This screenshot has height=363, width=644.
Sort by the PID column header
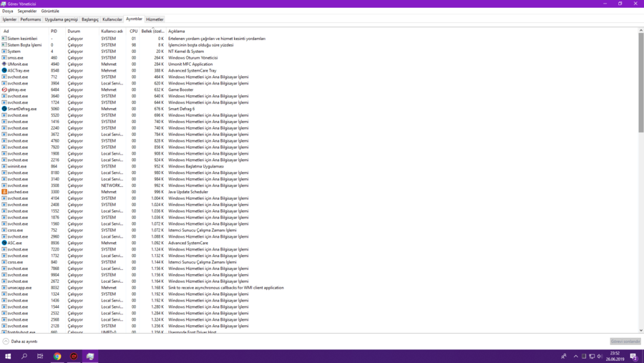(x=57, y=32)
